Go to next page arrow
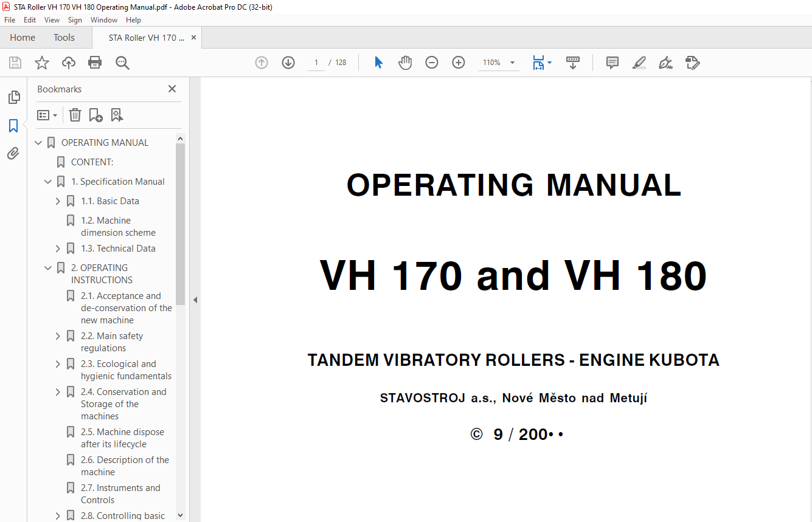The height and width of the screenshot is (522, 812). [x=288, y=63]
